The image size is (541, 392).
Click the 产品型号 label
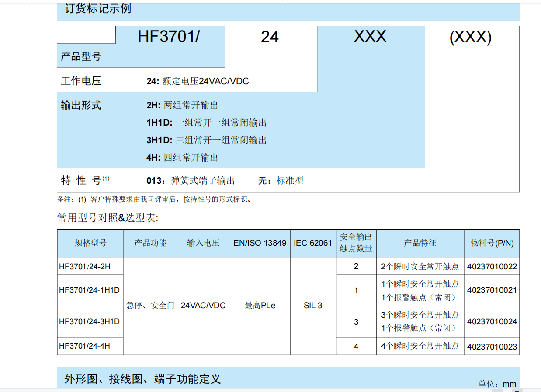(81, 56)
